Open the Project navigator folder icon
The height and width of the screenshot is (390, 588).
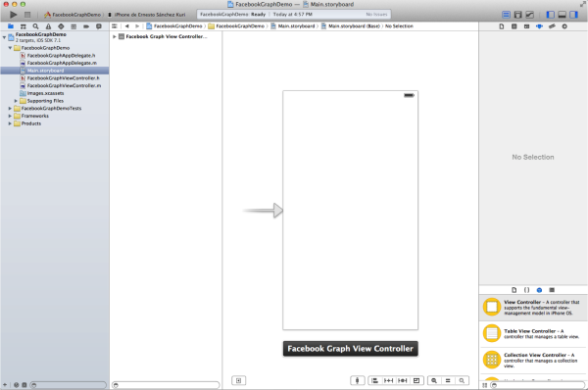(11, 26)
